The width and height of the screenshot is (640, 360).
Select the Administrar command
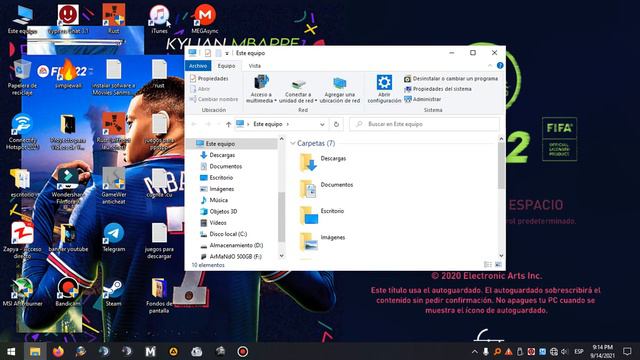tap(422, 99)
